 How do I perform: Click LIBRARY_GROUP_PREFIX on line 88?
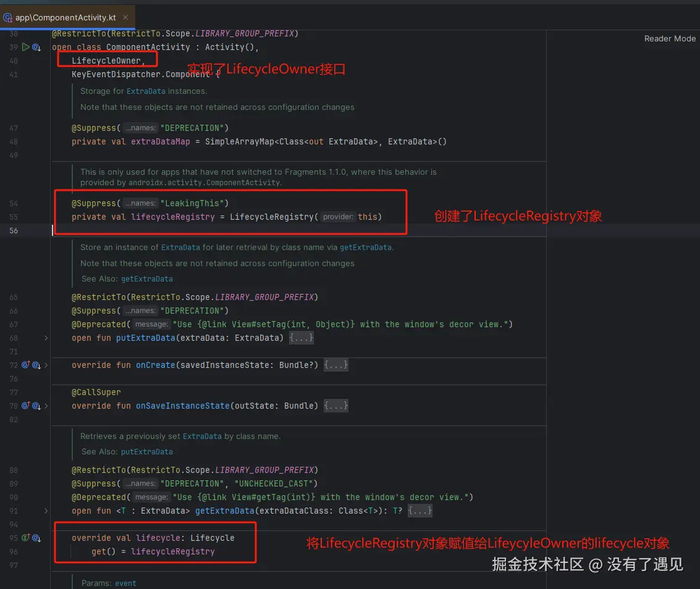tap(264, 470)
